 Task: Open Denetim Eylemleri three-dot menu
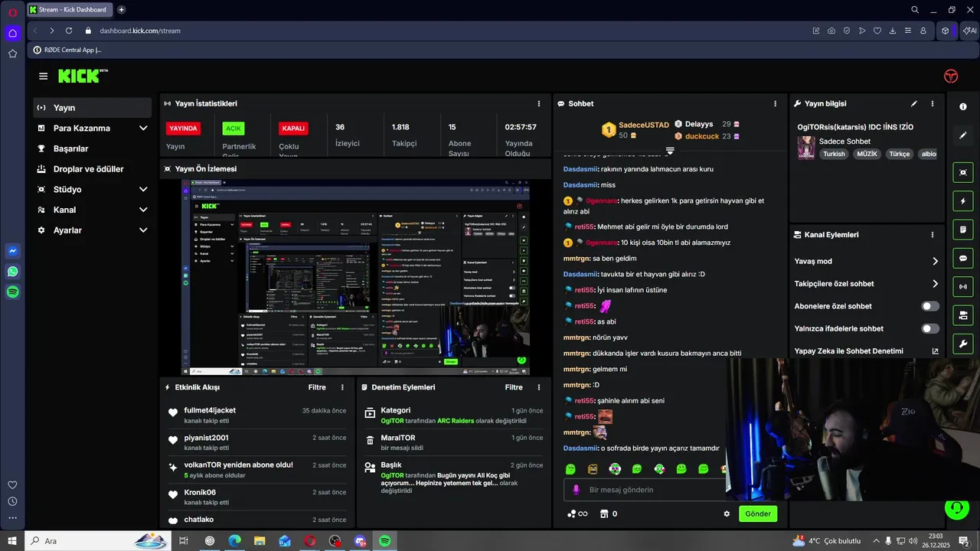(x=539, y=387)
